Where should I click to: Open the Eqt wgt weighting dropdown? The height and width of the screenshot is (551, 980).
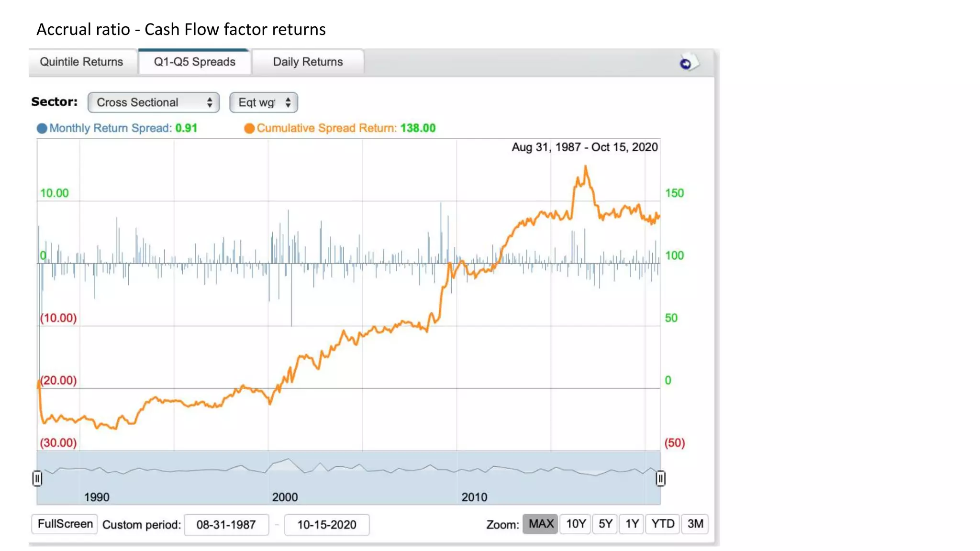coord(264,102)
